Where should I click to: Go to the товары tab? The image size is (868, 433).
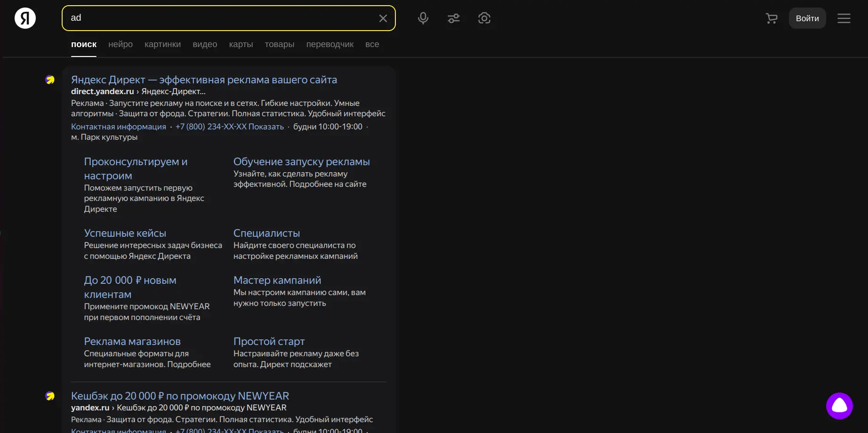click(280, 44)
